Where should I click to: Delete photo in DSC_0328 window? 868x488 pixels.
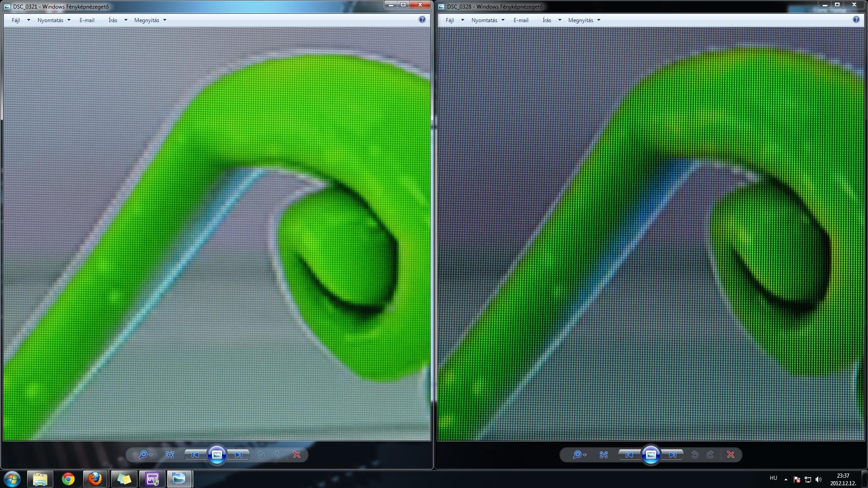[x=731, y=455]
